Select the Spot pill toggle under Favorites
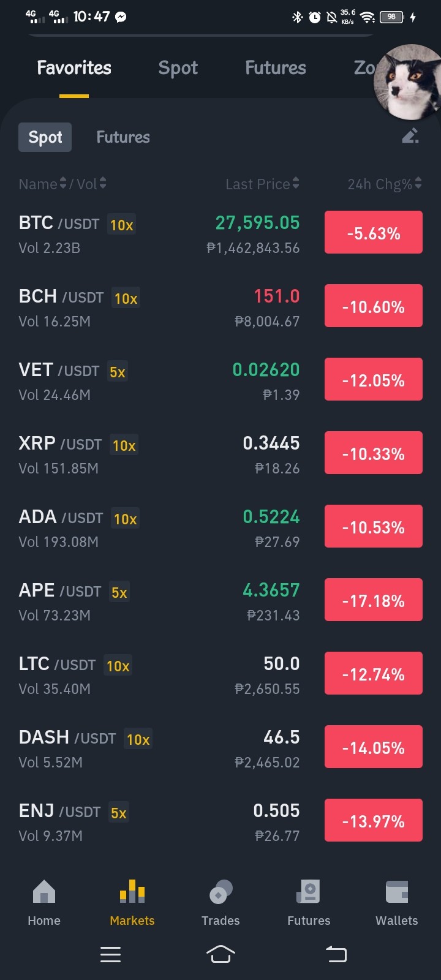The width and height of the screenshot is (441, 980). [x=45, y=137]
